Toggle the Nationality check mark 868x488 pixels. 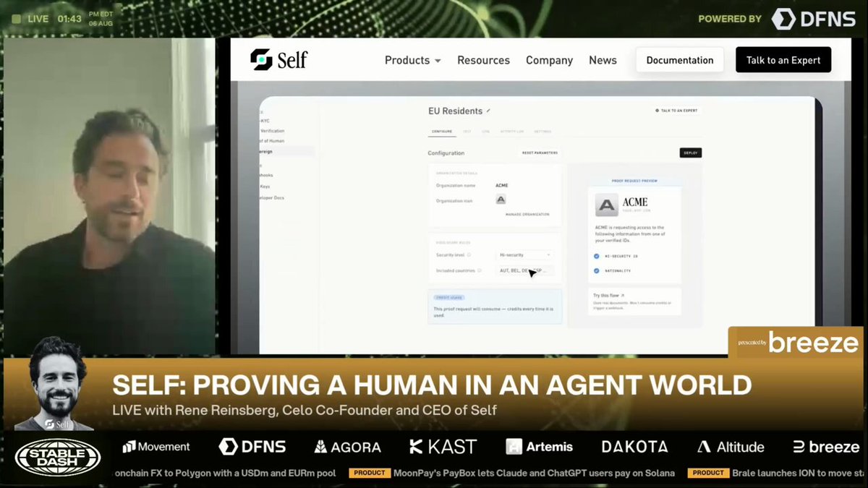(597, 270)
